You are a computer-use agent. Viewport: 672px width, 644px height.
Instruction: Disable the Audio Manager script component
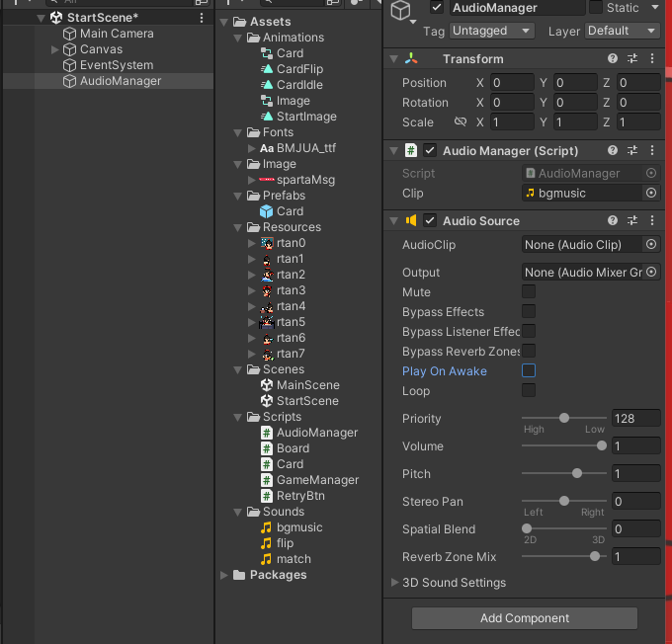pos(430,150)
